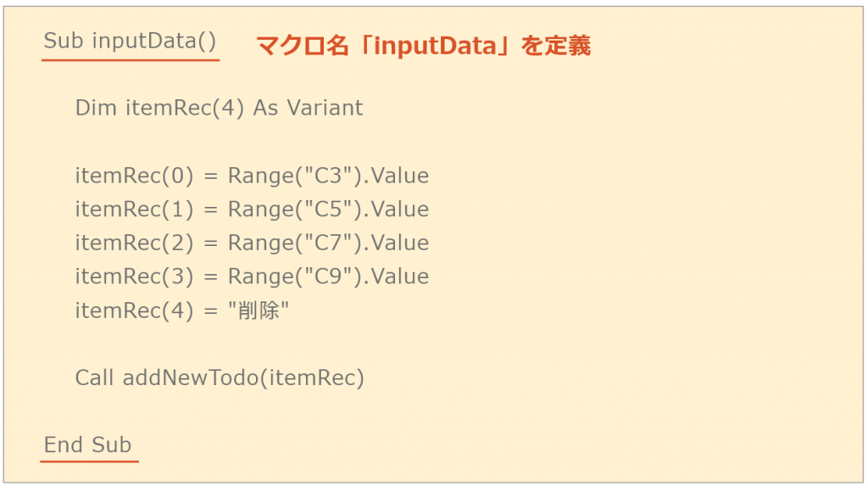Click the itemRec(0) assignment line
The width and height of the screenshot is (868, 492).
tap(252, 176)
